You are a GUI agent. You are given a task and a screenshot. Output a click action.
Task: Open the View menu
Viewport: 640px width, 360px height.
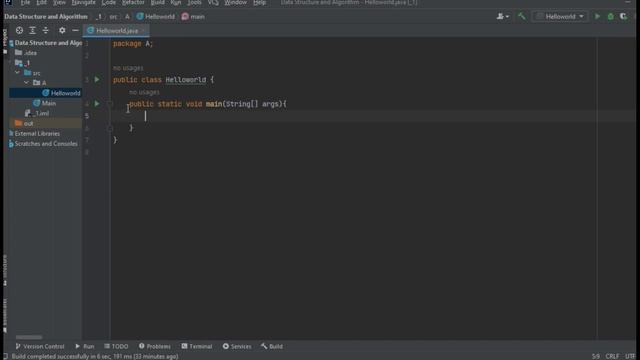(x=59, y=2)
